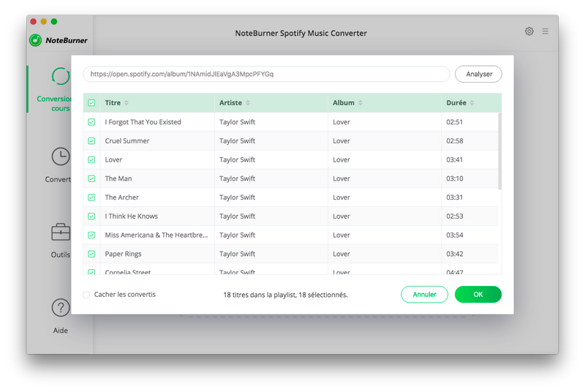The height and width of the screenshot is (392, 585).
Task: Click the 18 titres dans la playlist status text
Action: click(285, 295)
